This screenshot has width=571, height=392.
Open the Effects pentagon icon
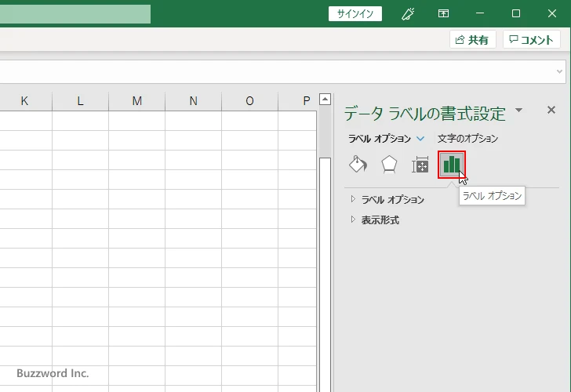point(389,165)
